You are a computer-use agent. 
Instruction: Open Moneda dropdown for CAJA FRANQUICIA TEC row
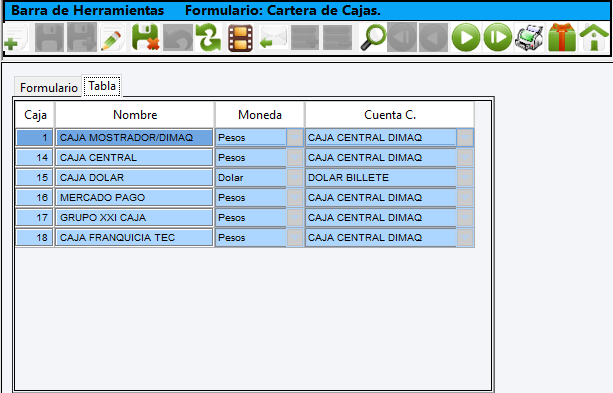[x=295, y=237]
